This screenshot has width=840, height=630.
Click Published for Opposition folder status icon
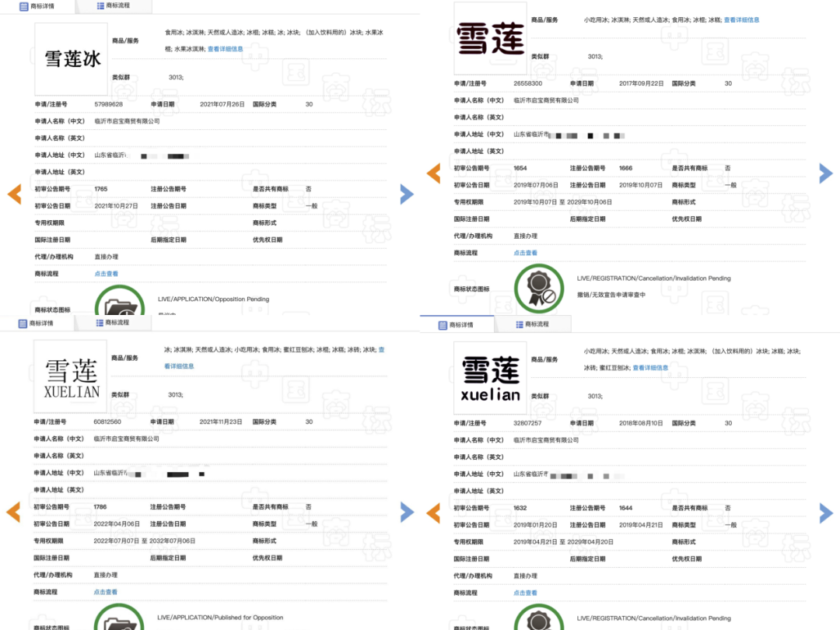[119, 617]
